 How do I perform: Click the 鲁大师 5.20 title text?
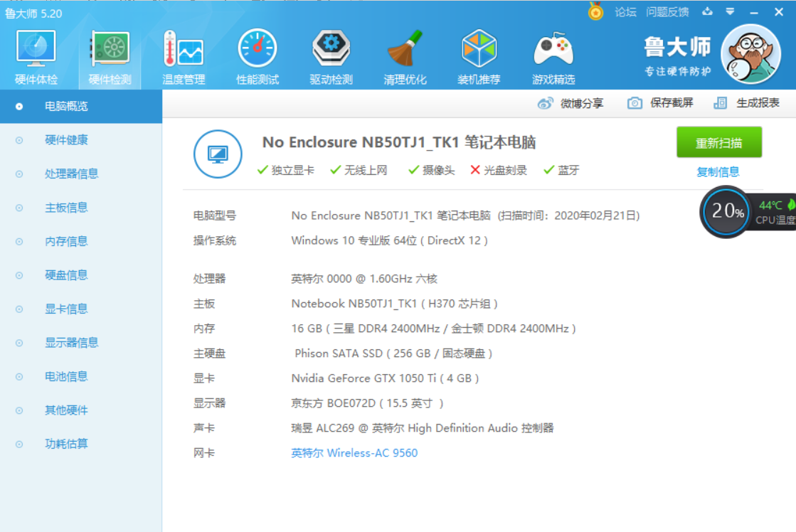(33, 14)
